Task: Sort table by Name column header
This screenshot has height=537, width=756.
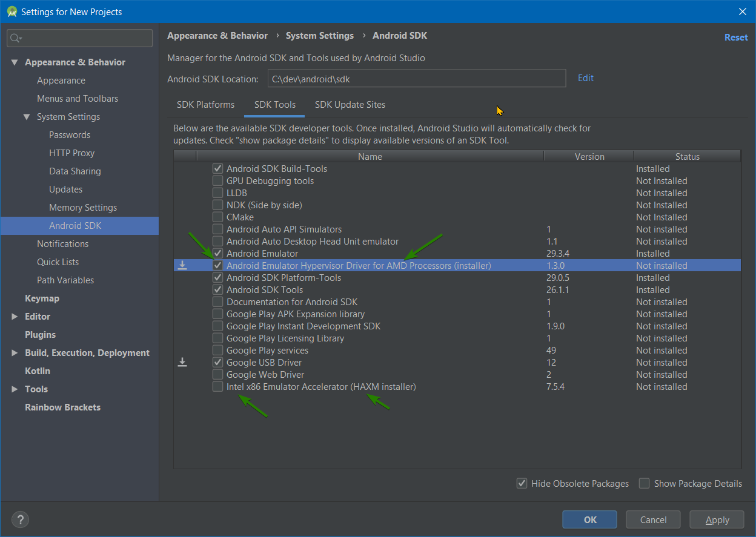Action: pos(370,156)
